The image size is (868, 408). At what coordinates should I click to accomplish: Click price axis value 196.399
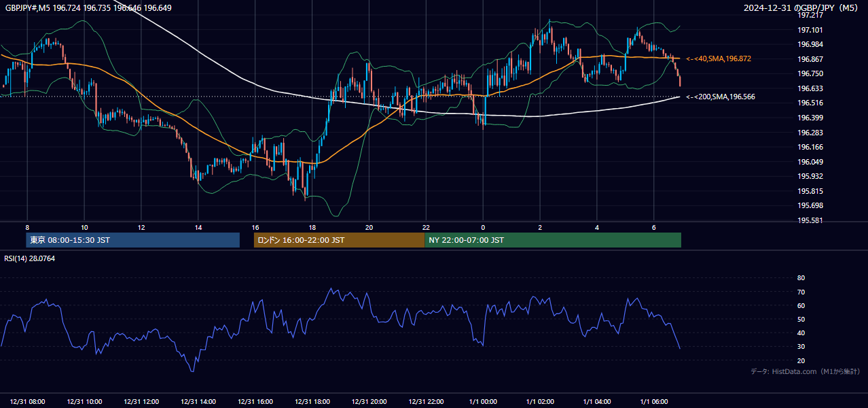click(x=810, y=118)
